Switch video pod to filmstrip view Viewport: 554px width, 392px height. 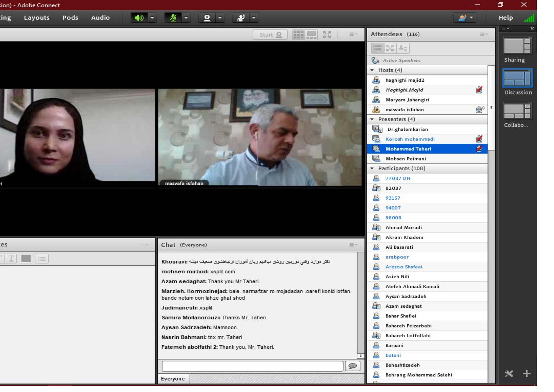(311, 35)
